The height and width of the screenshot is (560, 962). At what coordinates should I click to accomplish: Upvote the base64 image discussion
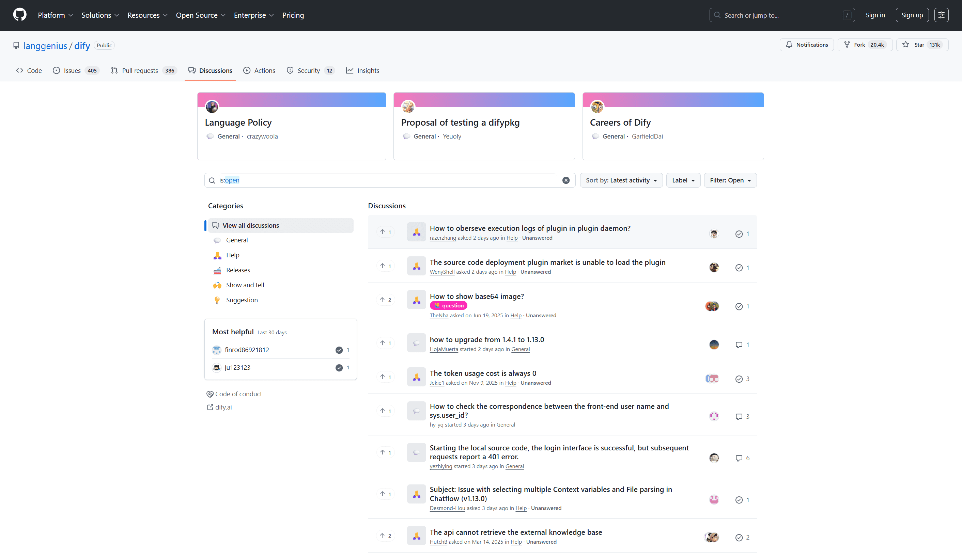(x=386, y=300)
